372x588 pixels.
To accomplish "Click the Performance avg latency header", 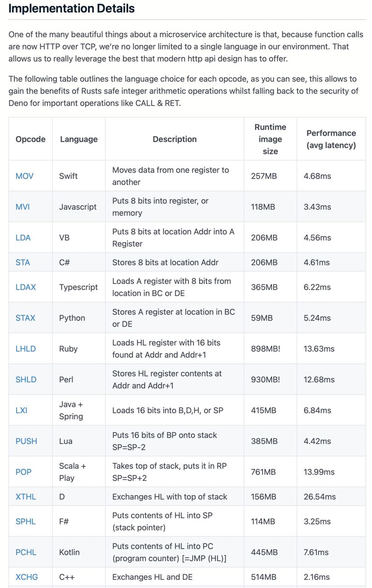I will [x=331, y=139].
